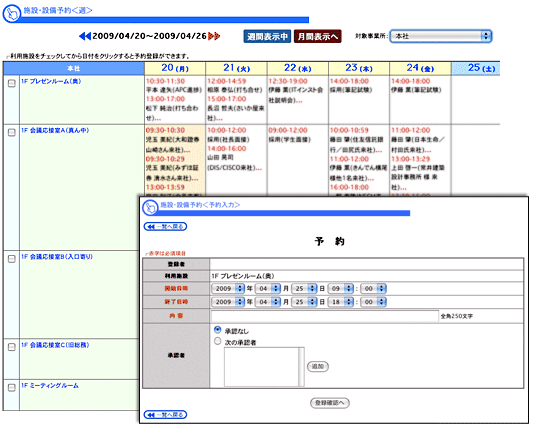Check the 1F プレゼンルーム(奥) facility checkbox
Viewport: 550px width, 435px height.
12,83
